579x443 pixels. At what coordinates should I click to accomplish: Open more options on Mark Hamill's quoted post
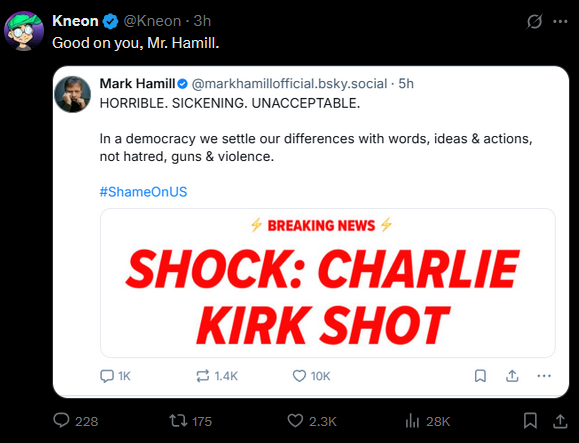click(544, 376)
